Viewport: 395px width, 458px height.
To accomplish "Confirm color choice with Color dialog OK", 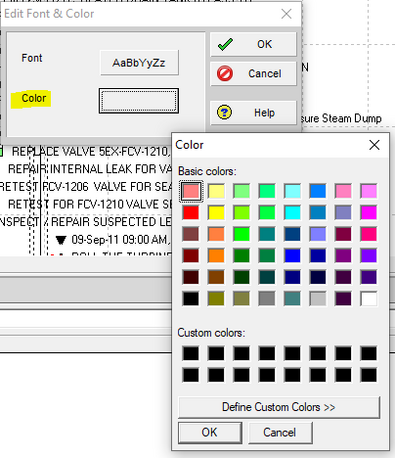I will [210, 432].
